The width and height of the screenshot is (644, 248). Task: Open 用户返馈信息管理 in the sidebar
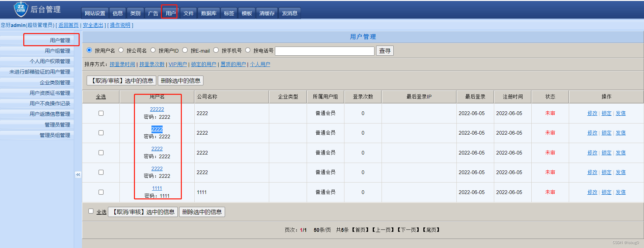click(x=50, y=114)
